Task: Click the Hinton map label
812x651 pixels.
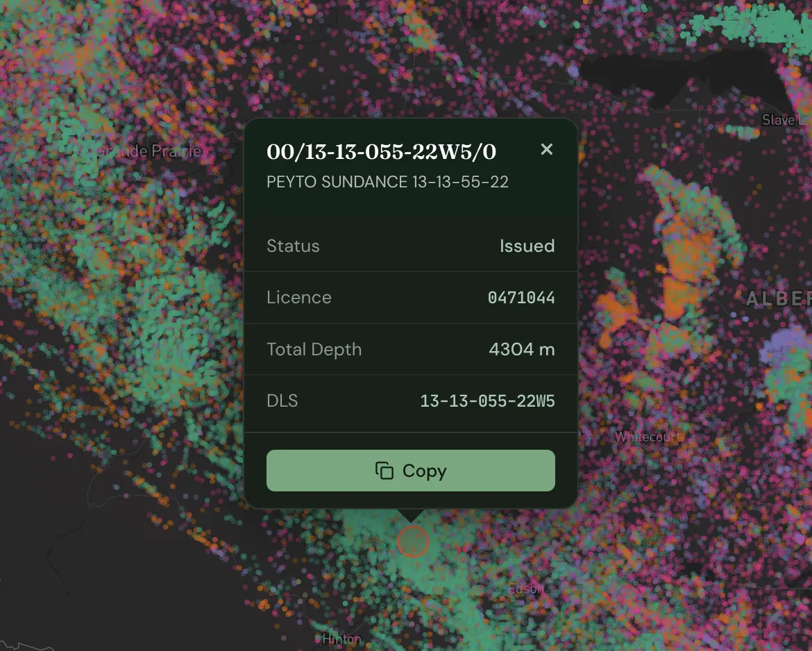Action: [x=341, y=639]
